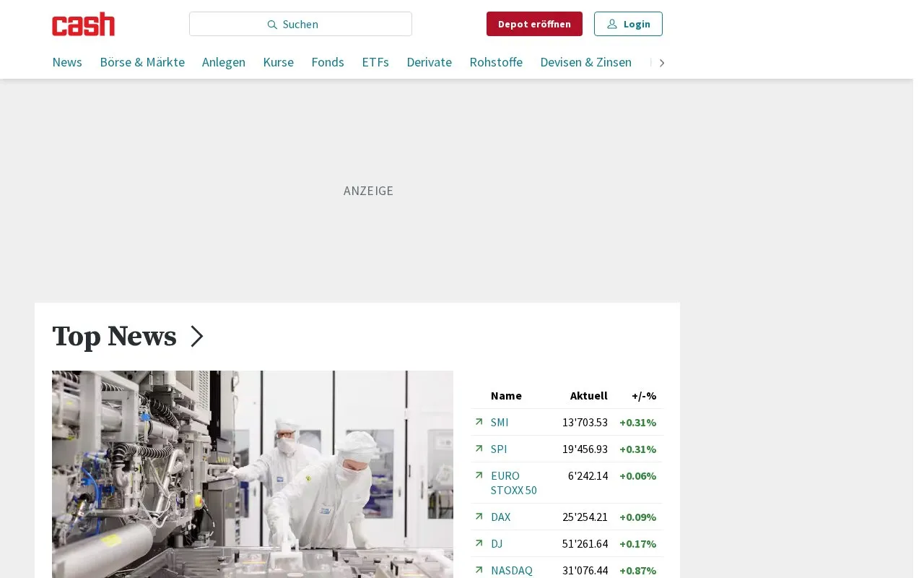Open the Kurse menu item
Image resolution: width=924 pixels, height=578 pixels.
tap(279, 62)
